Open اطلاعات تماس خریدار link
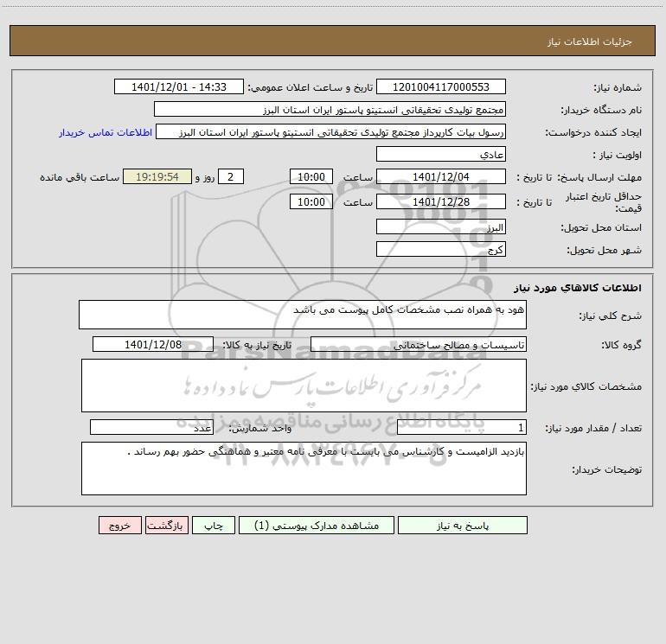The width and height of the screenshot is (666, 644). pos(106,132)
